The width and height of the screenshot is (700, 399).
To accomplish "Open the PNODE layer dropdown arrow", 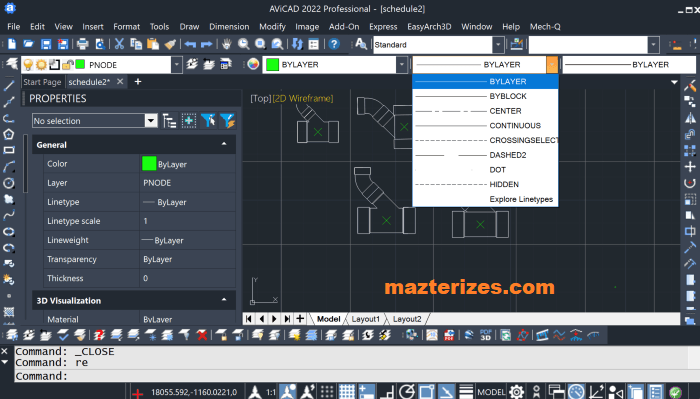I will [x=177, y=65].
